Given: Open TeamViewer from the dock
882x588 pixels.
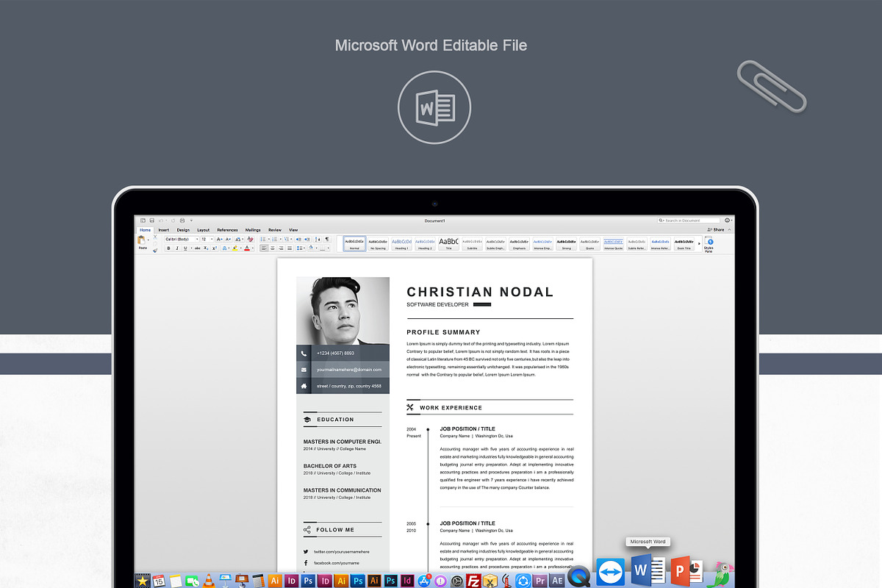Looking at the screenshot, I should click(611, 572).
